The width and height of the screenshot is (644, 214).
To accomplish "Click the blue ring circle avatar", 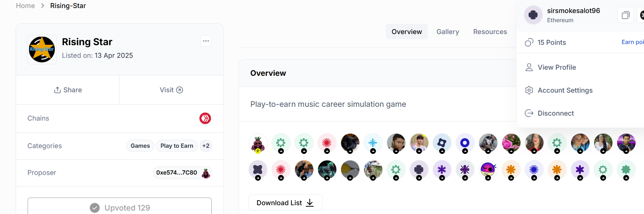I will point(465,143).
